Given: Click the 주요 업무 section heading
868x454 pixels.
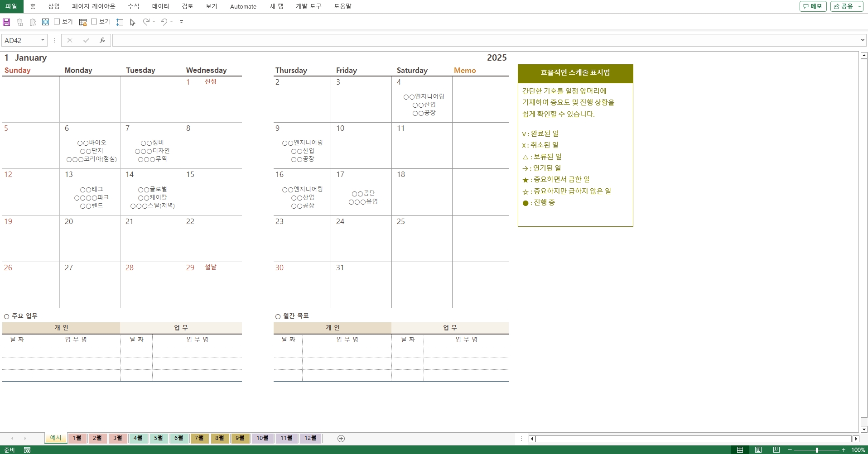Looking at the screenshot, I should coord(24,316).
